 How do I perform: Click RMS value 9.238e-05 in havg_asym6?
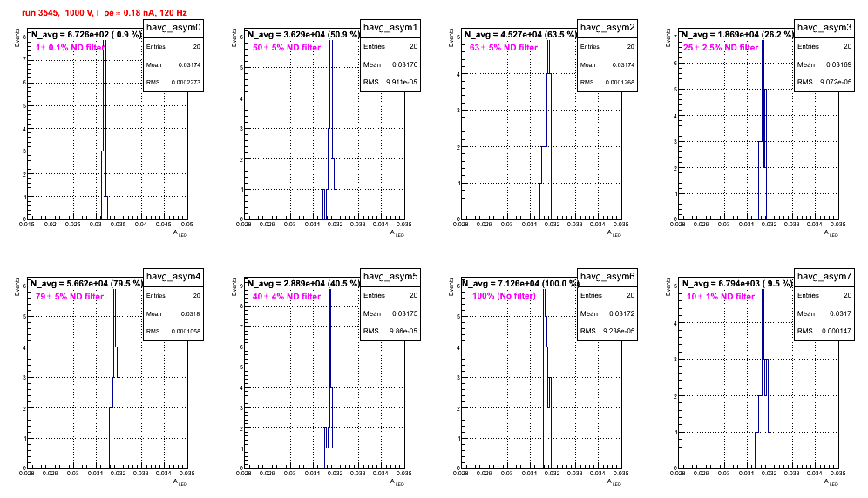pyautogui.click(x=619, y=332)
